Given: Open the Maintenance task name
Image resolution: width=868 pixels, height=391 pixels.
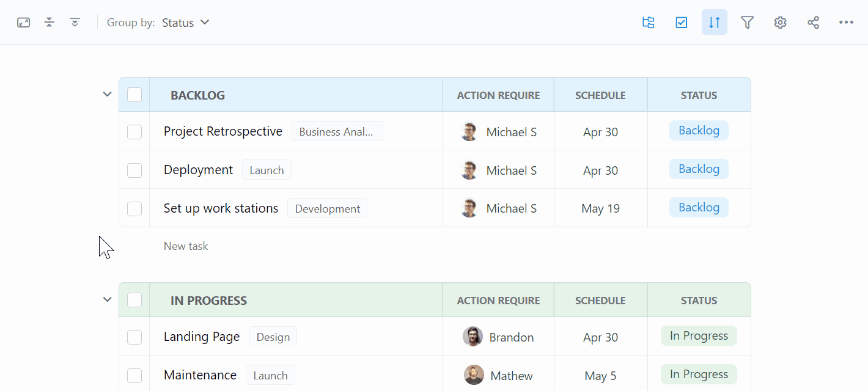Looking at the screenshot, I should coord(200,375).
